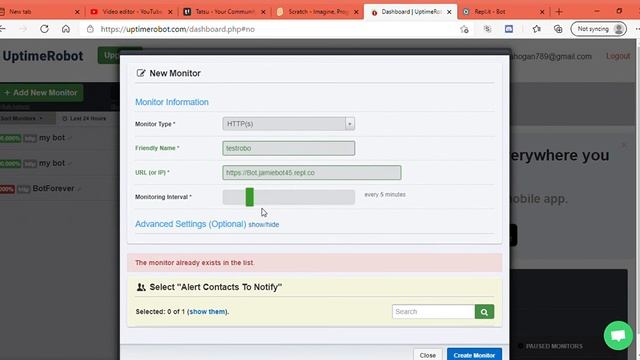The image size is (640, 360).
Task: Click the show them alert contacts link
Action: (x=207, y=311)
